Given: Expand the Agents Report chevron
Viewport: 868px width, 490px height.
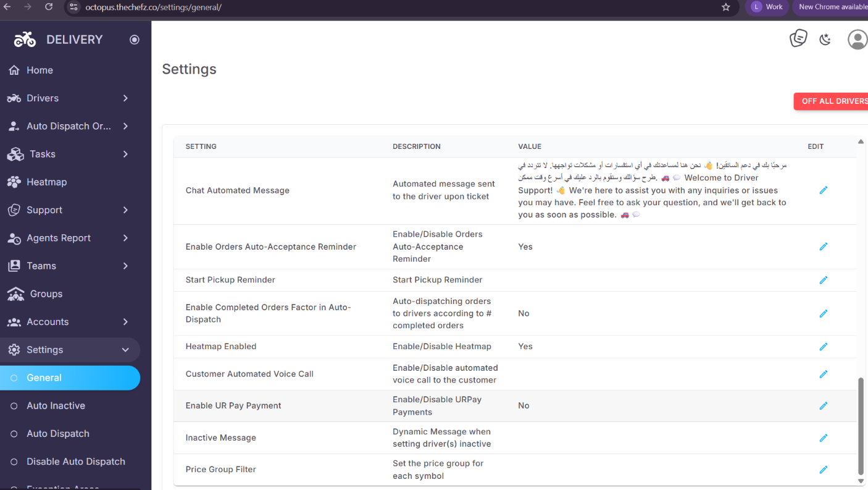Looking at the screenshot, I should pos(125,238).
